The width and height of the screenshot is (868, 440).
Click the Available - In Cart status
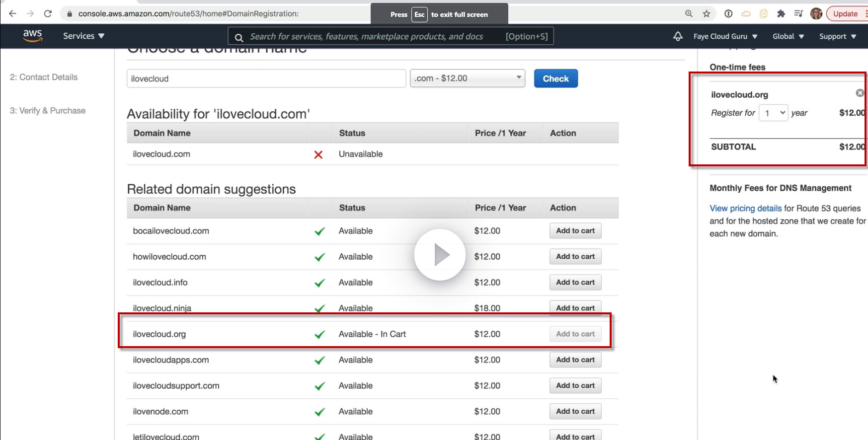[x=372, y=334]
